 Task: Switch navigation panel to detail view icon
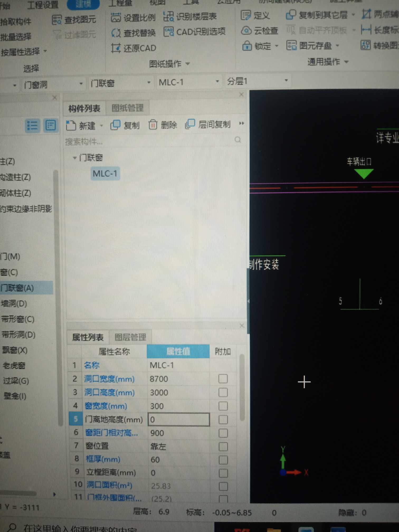[x=50, y=125]
